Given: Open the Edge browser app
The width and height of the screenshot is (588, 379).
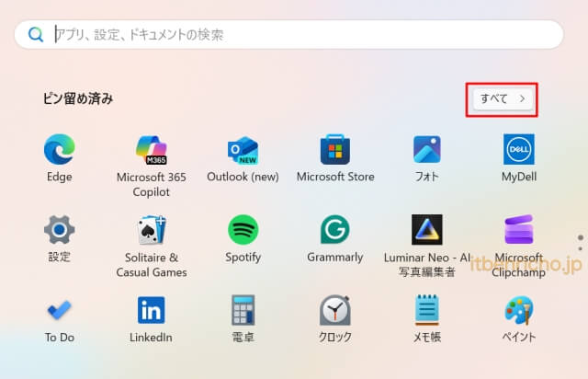Looking at the screenshot, I should click(x=59, y=150).
